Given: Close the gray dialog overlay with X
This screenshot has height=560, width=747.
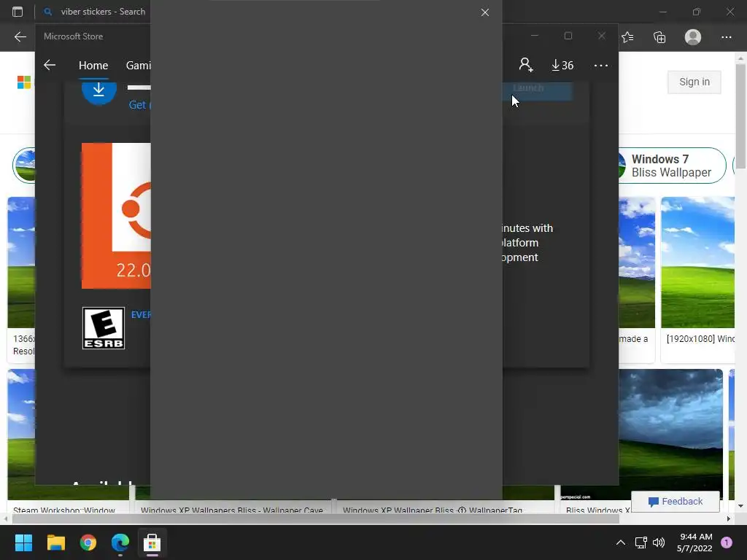Looking at the screenshot, I should coord(485,12).
